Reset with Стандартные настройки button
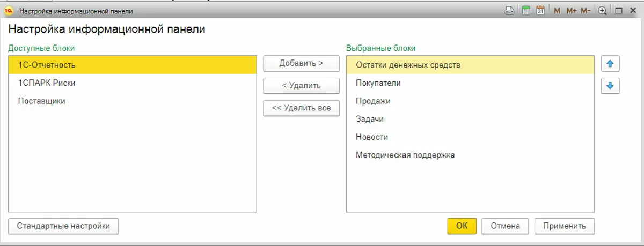 63,226
